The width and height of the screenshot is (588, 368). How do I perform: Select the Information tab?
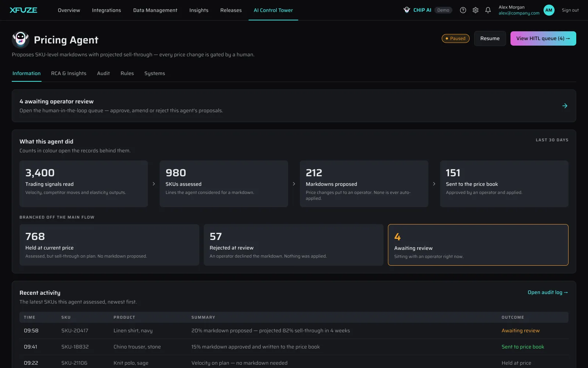(26, 73)
